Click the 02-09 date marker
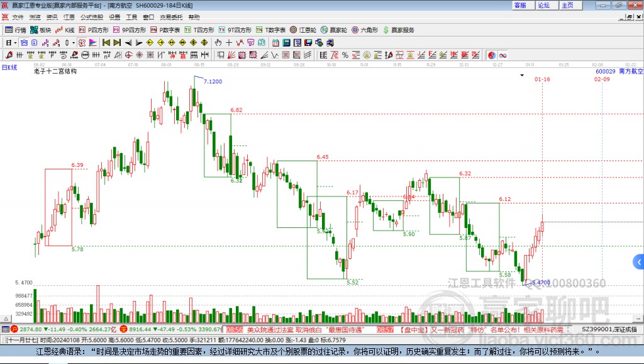644x364 pixels. 602,79
